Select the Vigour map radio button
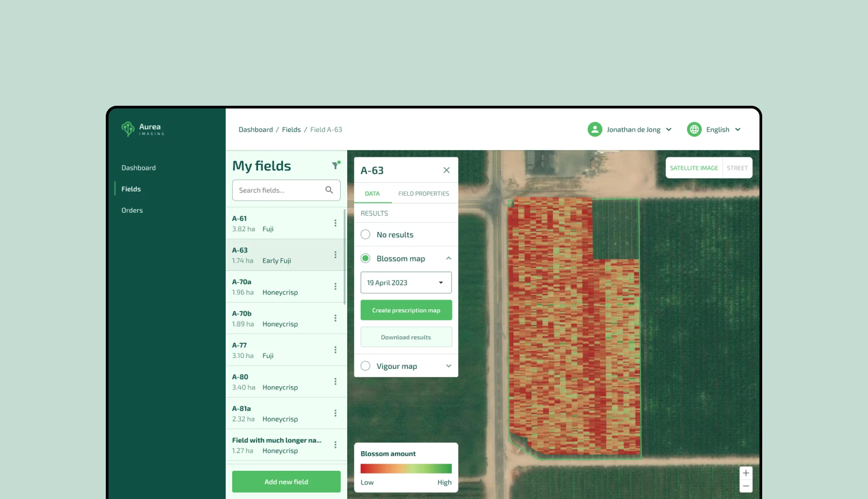Viewport: 868px width, 499px height. (x=366, y=366)
